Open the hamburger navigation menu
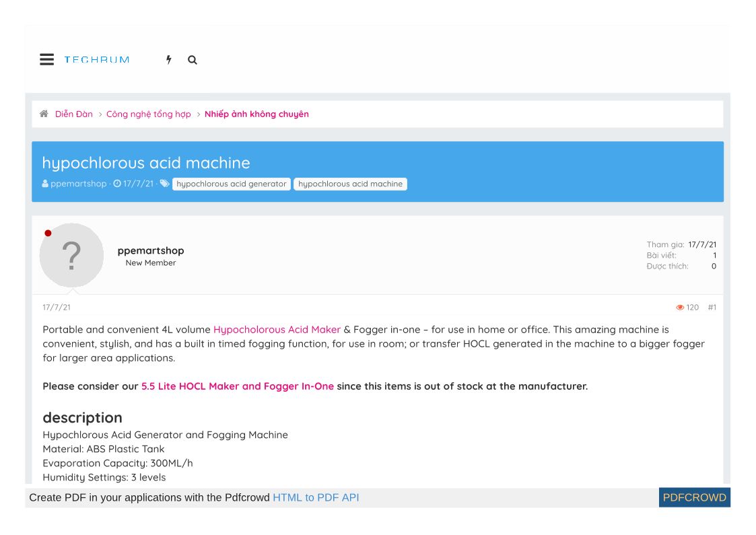Viewport: 756px width, 535px height. coord(46,60)
